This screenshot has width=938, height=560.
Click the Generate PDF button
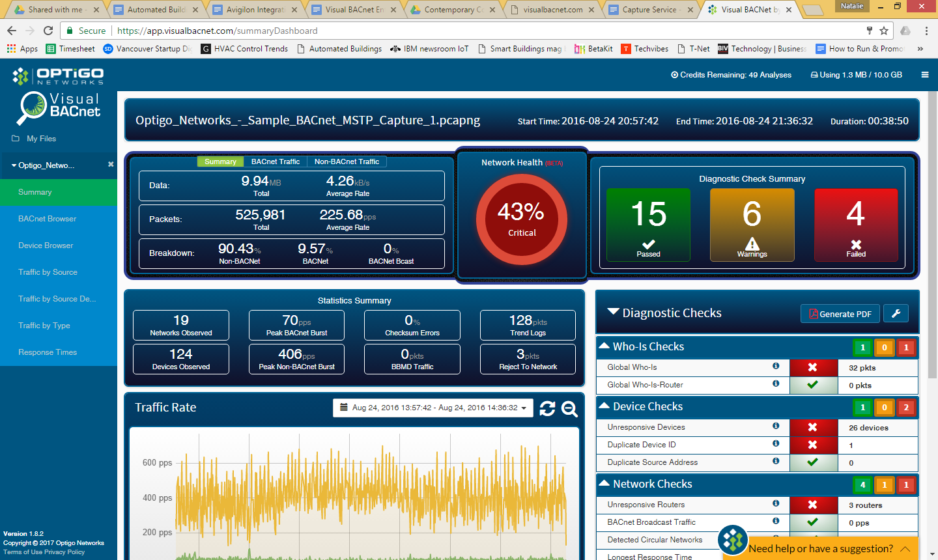pyautogui.click(x=840, y=313)
